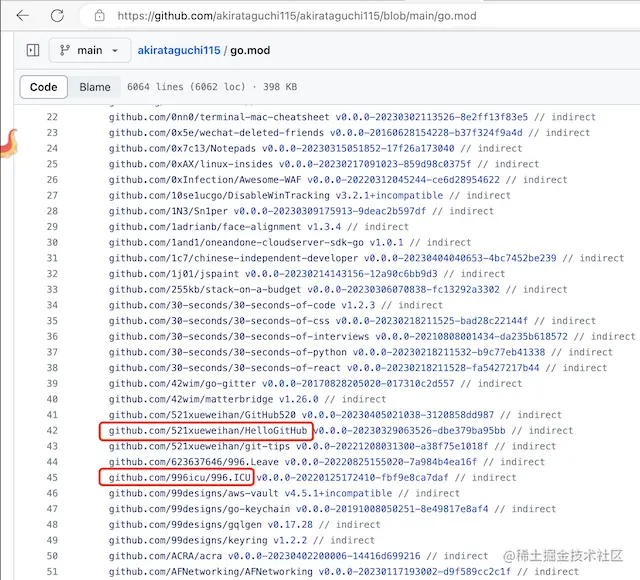Switch to the Code view tab

pos(44,87)
